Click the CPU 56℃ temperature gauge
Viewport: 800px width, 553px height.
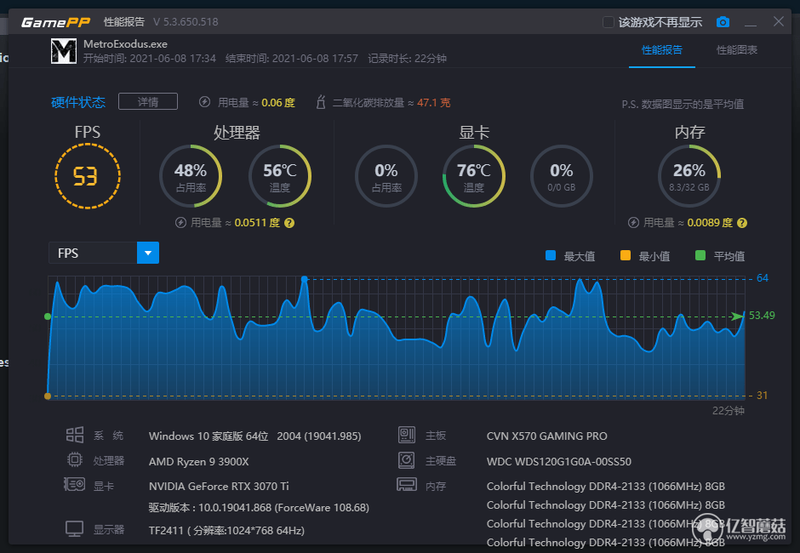pyautogui.click(x=280, y=177)
